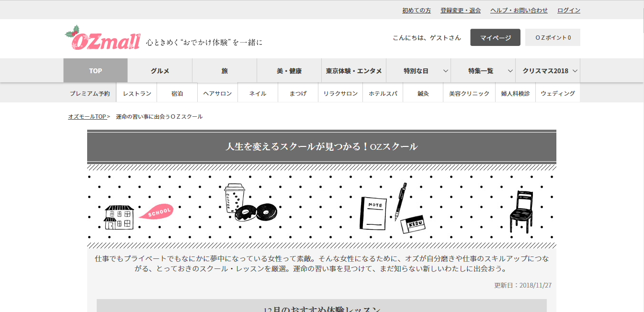
Task: Click the school house illustration
Action: click(x=118, y=217)
